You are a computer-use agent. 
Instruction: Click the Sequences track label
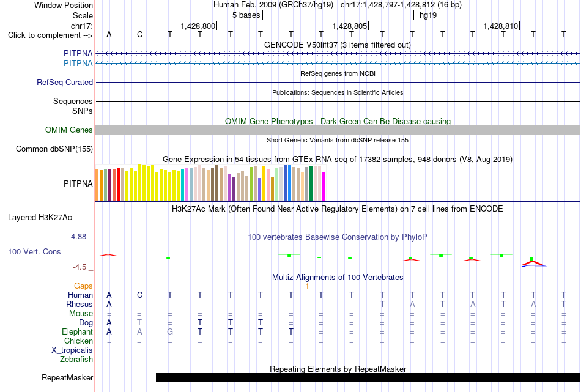(x=73, y=101)
